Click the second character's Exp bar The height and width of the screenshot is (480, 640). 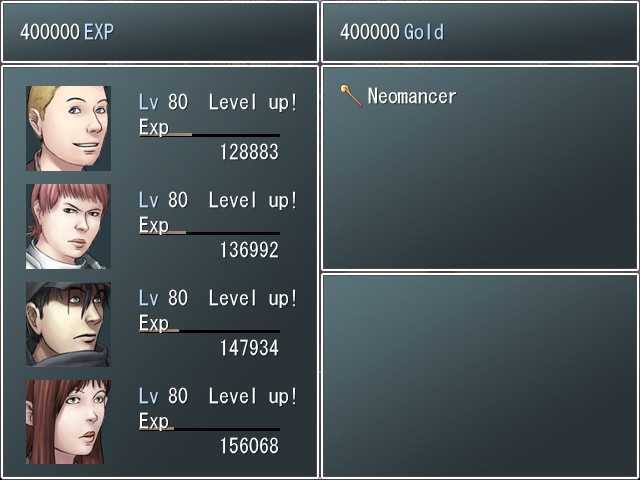[209, 233]
